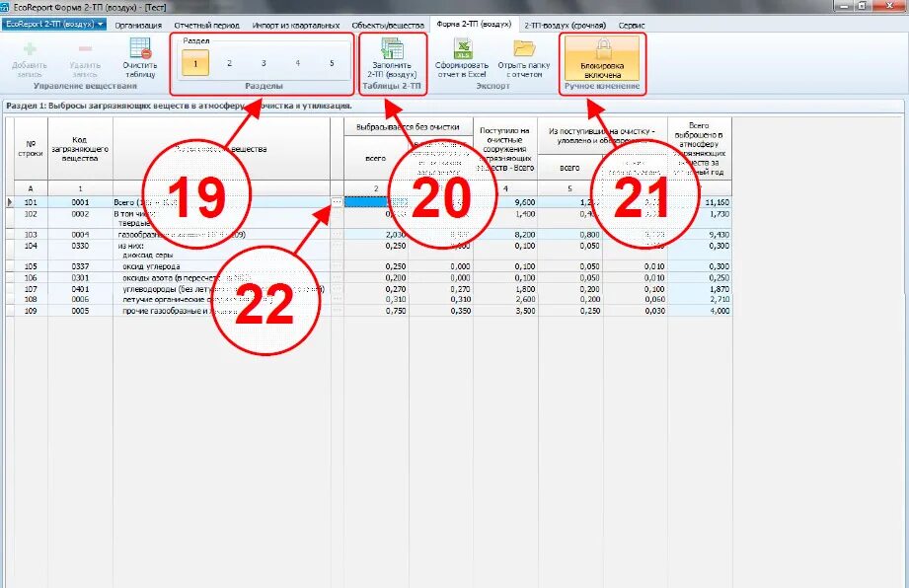Viewport: 909px width, 588px height.
Task: Switch to section 4 in Раздел
Action: pos(297,63)
